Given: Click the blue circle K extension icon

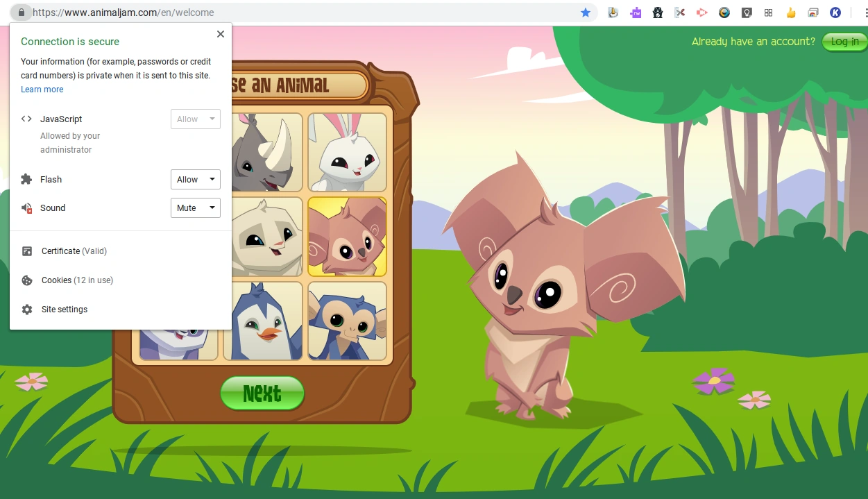Looking at the screenshot, I should coord(835,12).
